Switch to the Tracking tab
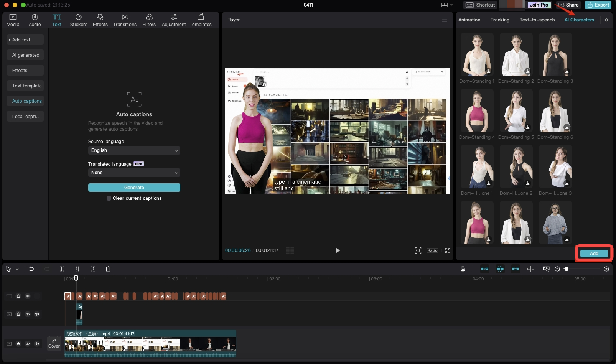This screenshot has width=616, height=364. pyautogui.click(x=499, y=20)
